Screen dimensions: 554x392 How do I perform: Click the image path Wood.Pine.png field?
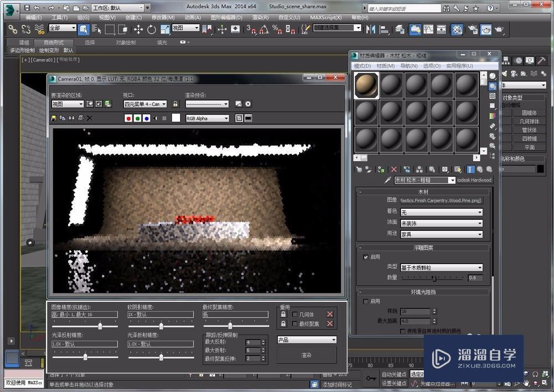click(442, 200)
